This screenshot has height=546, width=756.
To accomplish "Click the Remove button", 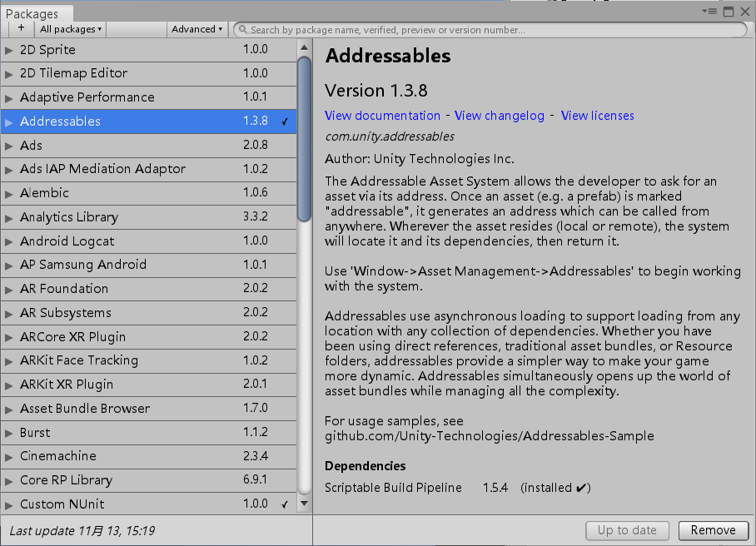I will coord(713,530).
